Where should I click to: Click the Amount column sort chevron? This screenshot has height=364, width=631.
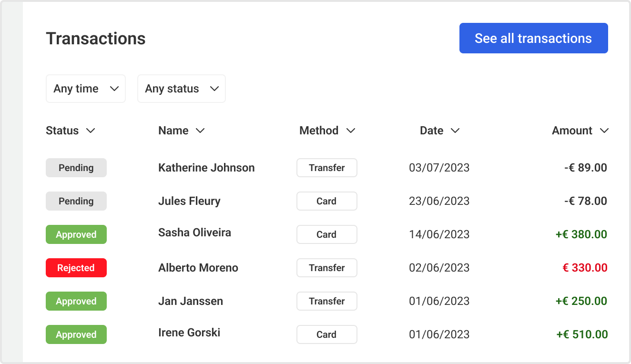click(x=604, y=131)
